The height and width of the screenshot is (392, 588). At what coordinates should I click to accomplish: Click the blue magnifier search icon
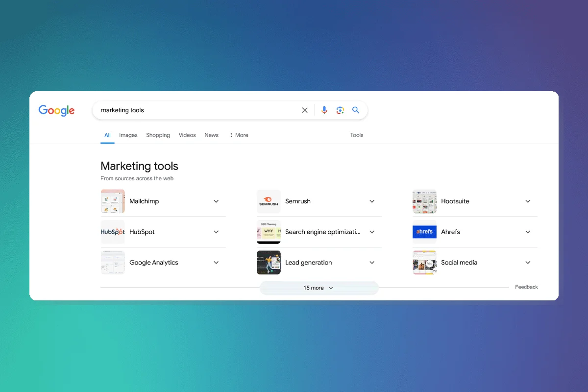[356, 110]
